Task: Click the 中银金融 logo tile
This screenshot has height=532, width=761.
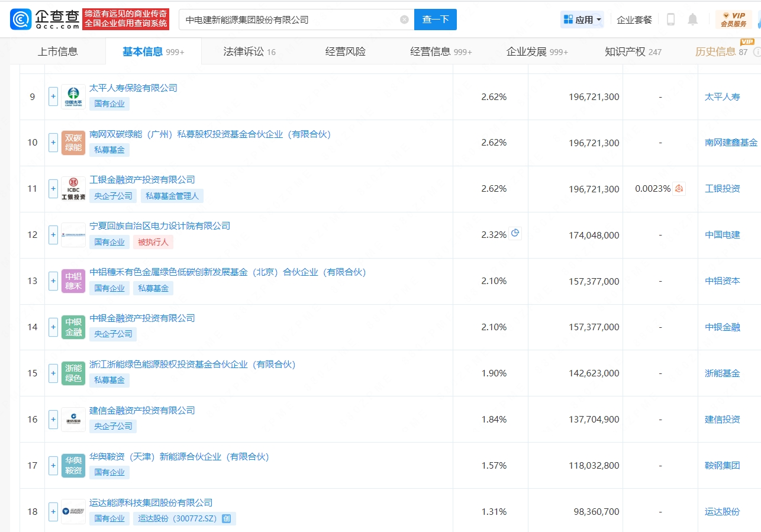Action: [73, 327]
